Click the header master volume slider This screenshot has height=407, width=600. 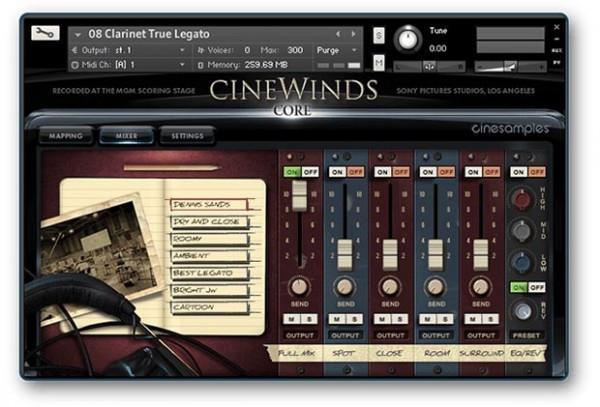510,67
